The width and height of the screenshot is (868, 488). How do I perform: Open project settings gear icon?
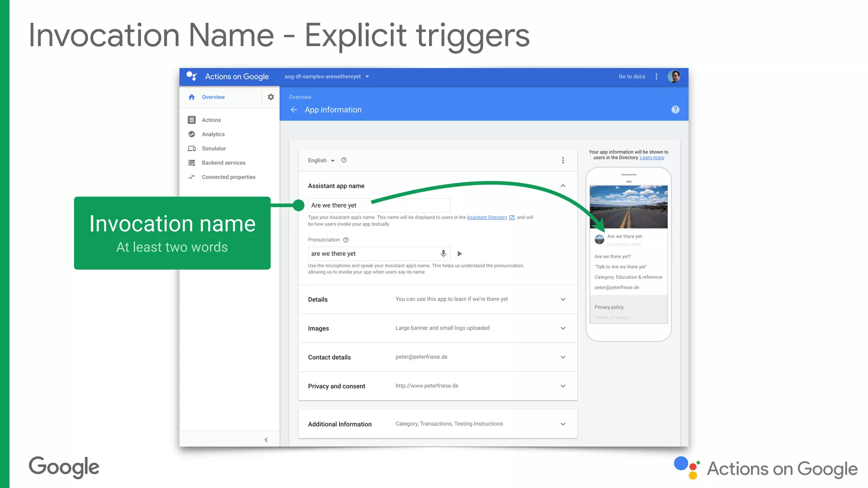(271, 97)
